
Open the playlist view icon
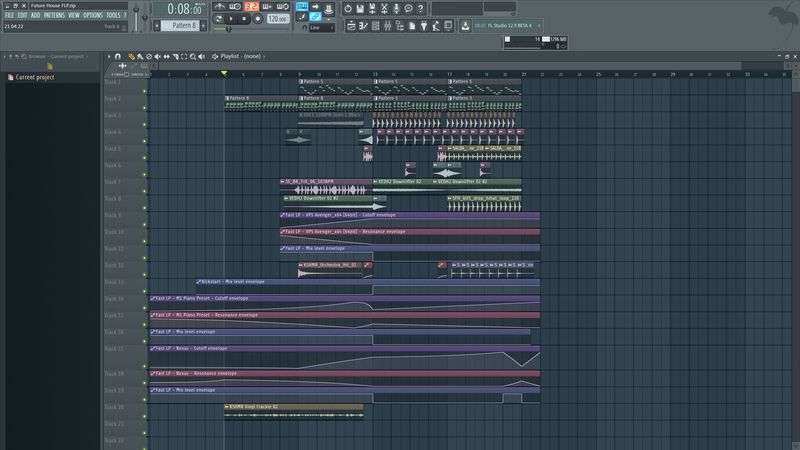point(351,26)
